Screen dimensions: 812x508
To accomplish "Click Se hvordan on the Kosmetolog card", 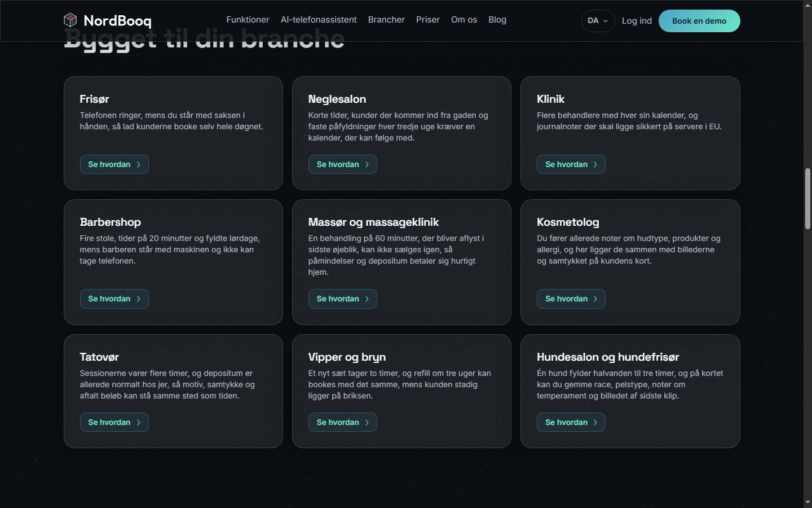I will click(x=571, y=299).
